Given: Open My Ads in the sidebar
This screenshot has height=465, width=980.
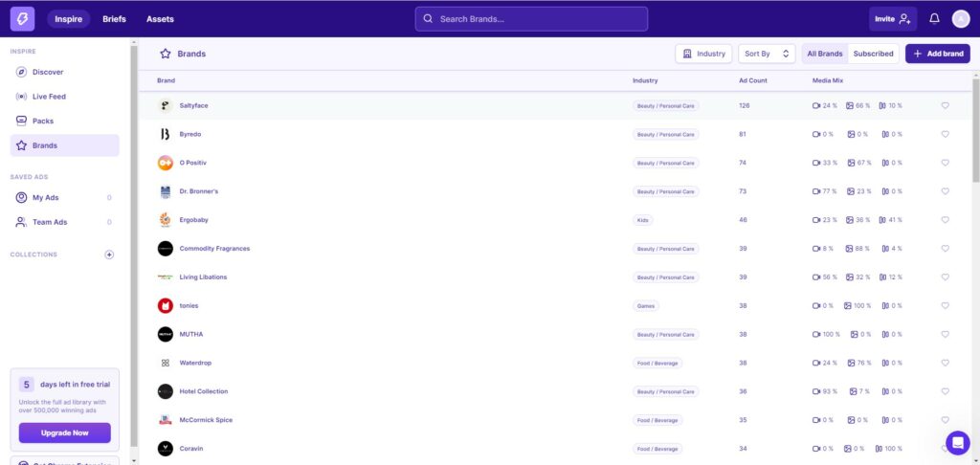Looking at the screenshot, I should click(x=64, y=197).
